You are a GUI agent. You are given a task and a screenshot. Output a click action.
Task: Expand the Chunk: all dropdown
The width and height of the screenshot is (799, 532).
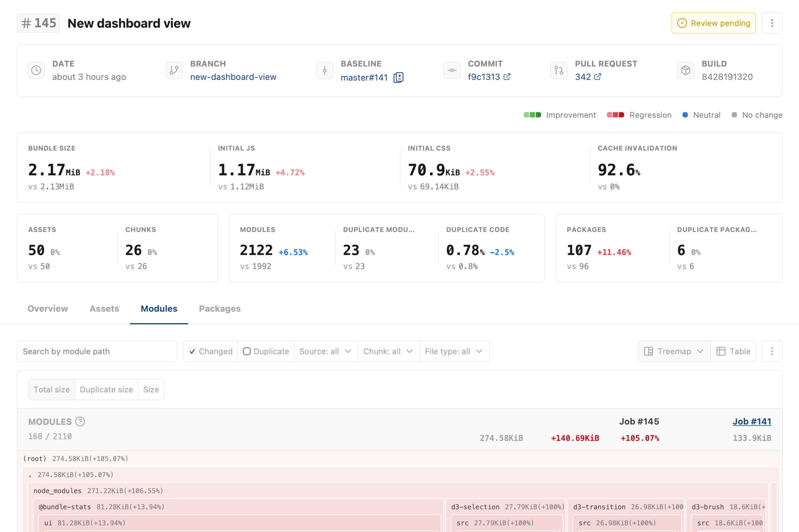[x=388, y=351]
